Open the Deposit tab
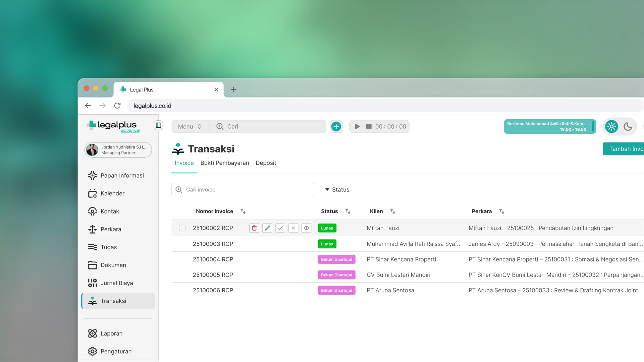644x362 pixels. coord(266,163)
